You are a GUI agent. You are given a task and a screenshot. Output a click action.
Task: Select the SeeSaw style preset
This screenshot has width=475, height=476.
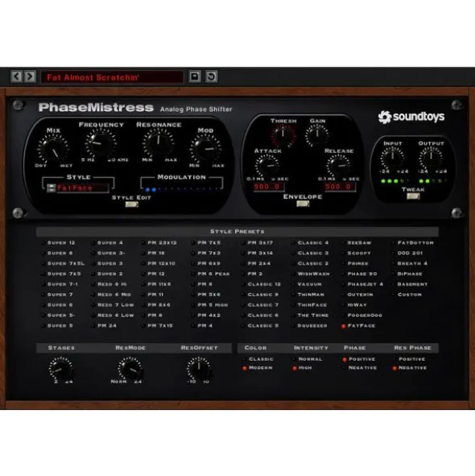coord(357,243)
